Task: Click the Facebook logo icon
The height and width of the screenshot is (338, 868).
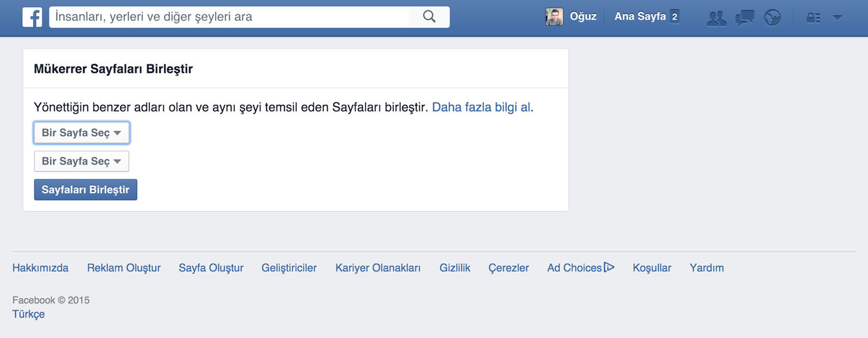Action: point(32,17)
